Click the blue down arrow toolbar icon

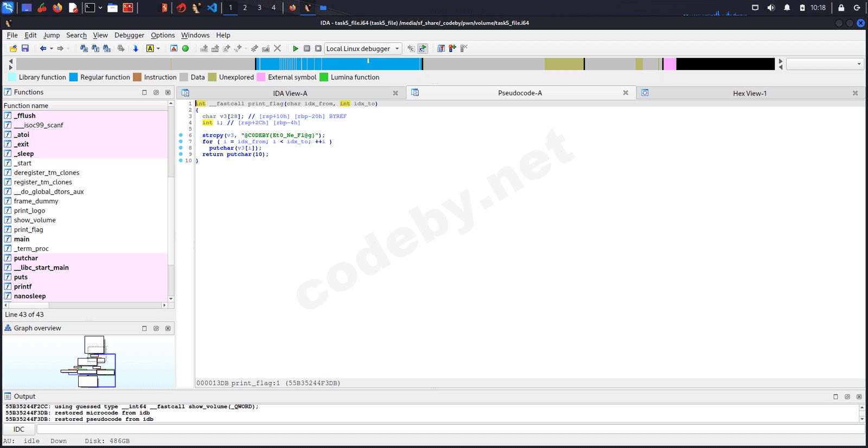pos(136,48)
